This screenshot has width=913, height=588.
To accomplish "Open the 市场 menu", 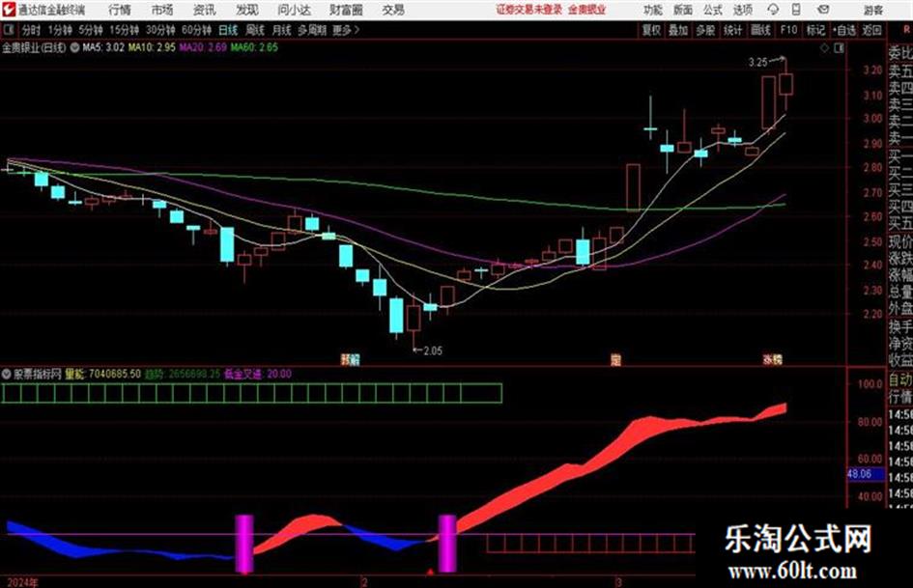I will tap(162, 10).
